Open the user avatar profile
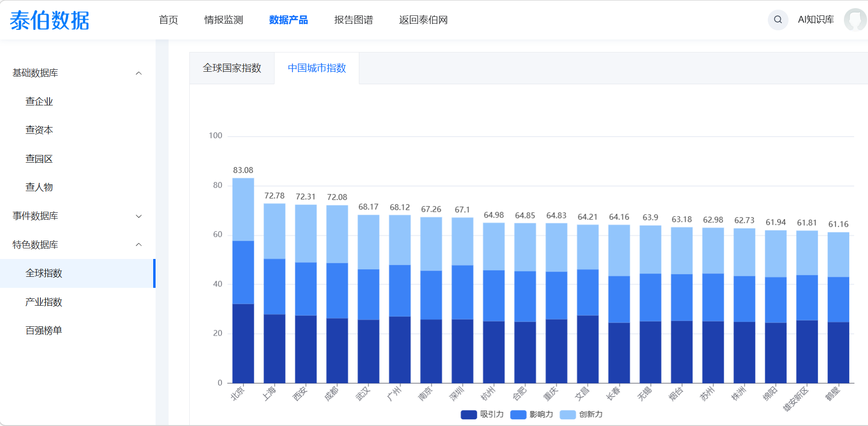Image resolution: width=868 pixels, height=426 pixels. [x=855, y=20]
